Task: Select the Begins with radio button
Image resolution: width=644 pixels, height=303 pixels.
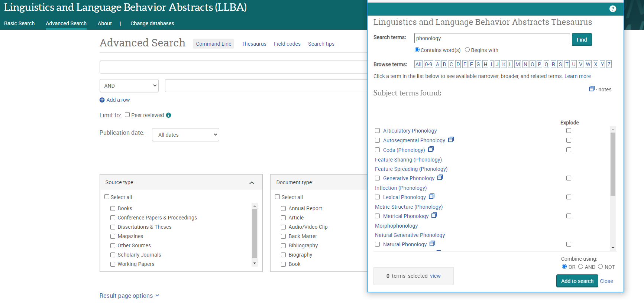Action: [467, 50]
